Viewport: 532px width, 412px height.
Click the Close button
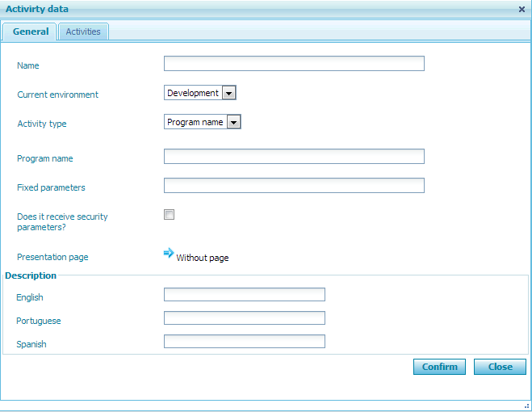500,367
